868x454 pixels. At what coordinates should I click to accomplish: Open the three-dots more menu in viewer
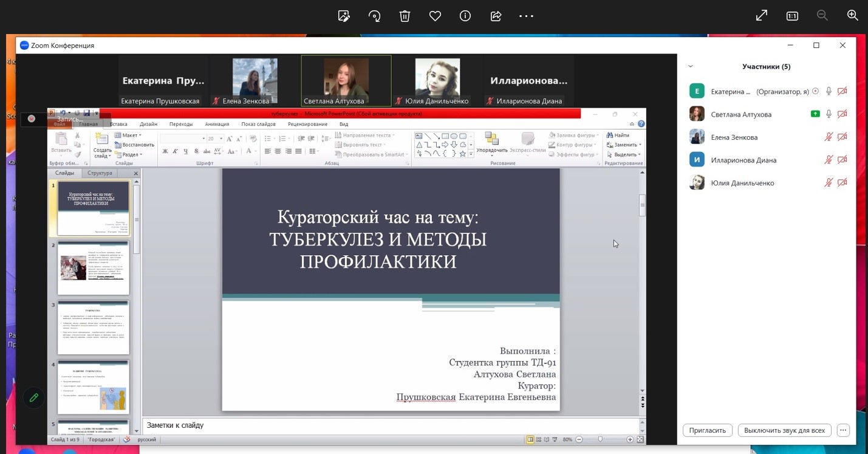coord(526,16)
